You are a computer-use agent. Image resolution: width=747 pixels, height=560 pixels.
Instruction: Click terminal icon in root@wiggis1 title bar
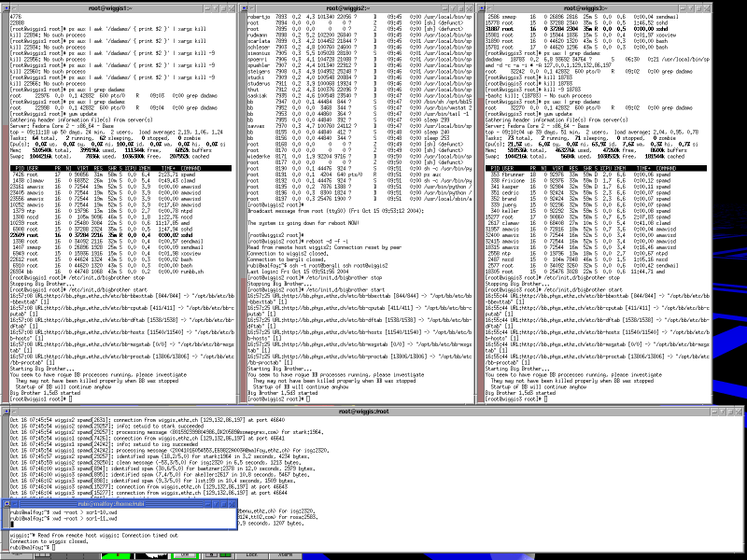6,8
